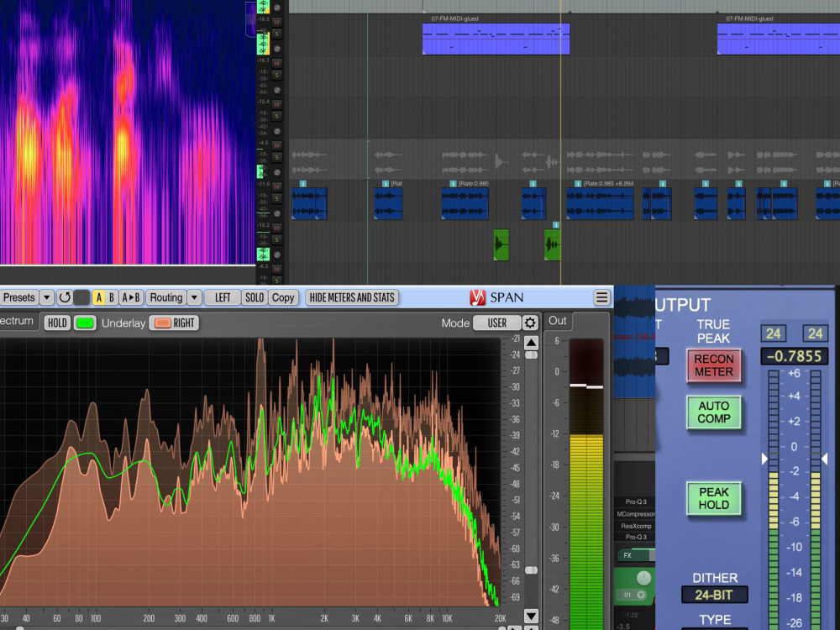Click the SPAN spectrum range down arrow

pyautogui.click(x=531, y=616)
